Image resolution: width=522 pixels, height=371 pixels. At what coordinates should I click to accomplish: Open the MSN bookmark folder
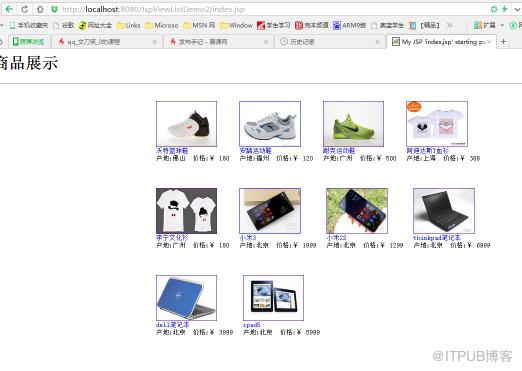click(x=199, y=25)
